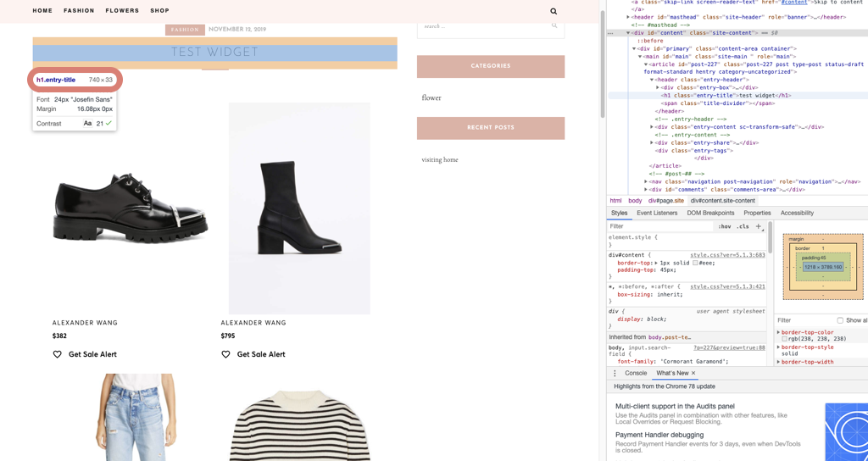Click the Styles pane Filter input field
868x461 pixels.
click(x=657, y=226)
